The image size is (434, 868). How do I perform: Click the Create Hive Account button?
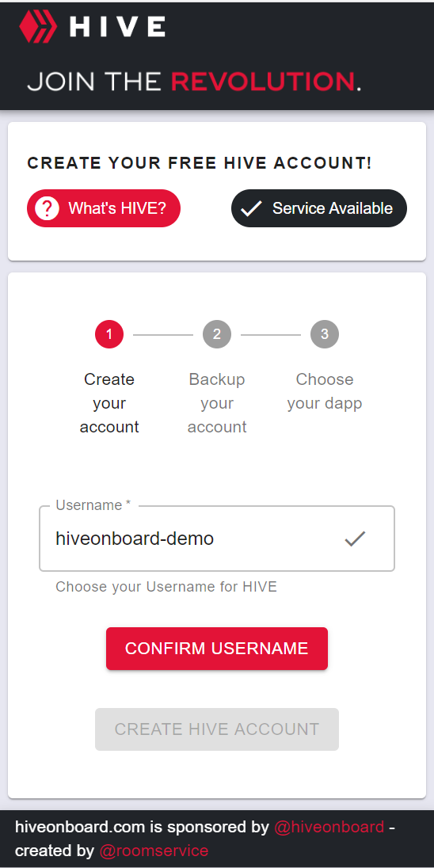pyautogui.click(x=217, y=729)
